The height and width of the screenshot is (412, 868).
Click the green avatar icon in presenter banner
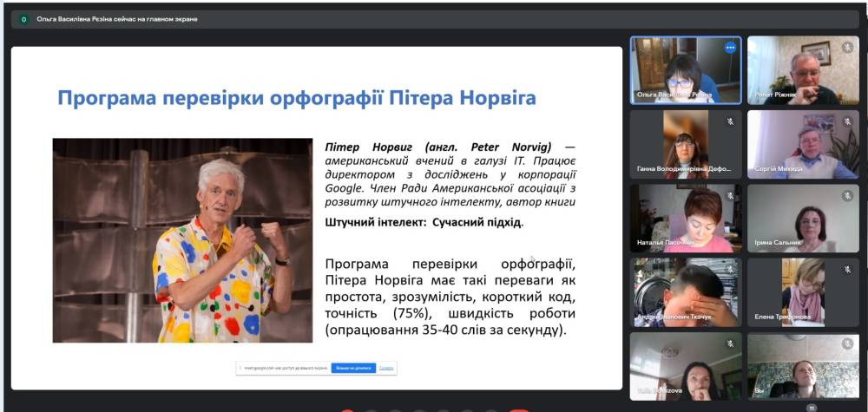click(23, 19)
